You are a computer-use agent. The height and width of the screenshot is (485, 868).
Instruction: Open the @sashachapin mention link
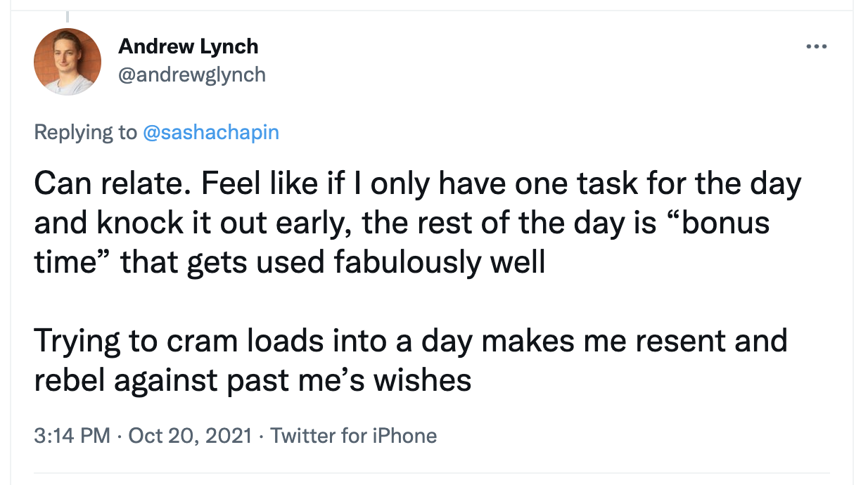(211, 132)
